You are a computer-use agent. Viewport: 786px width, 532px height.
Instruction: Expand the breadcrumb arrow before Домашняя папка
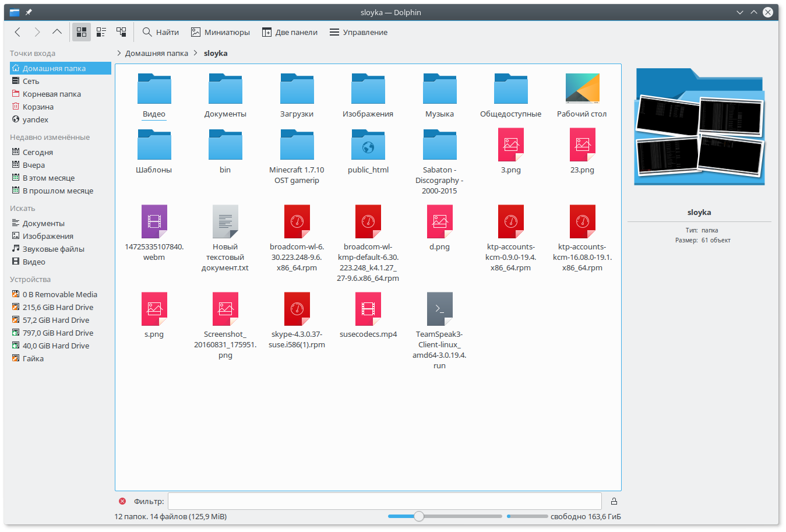pos(119,53)
